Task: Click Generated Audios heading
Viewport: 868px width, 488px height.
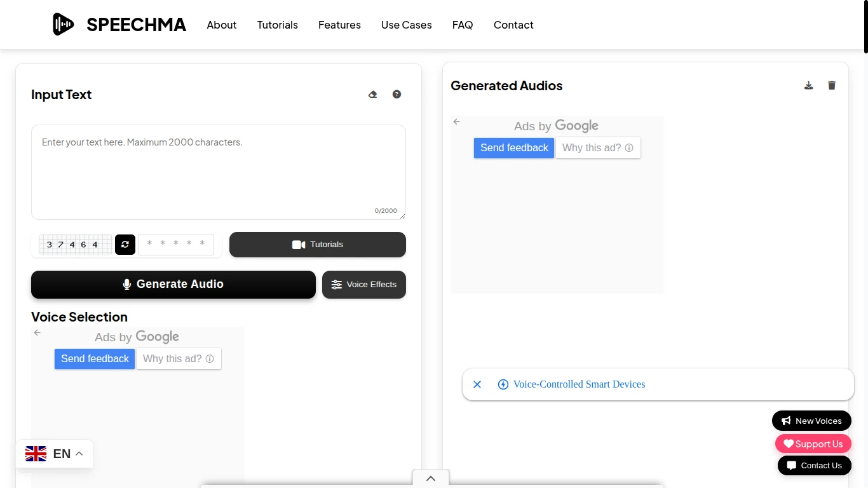Action: click(x=506, y=86)
